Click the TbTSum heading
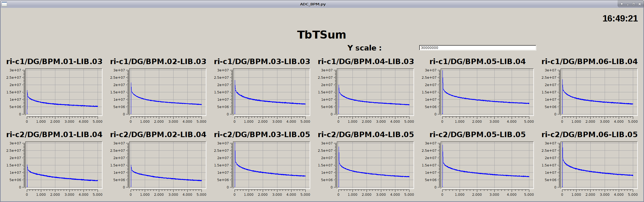The height and width of the screenshot is (202, 644). tap(322, 35)
